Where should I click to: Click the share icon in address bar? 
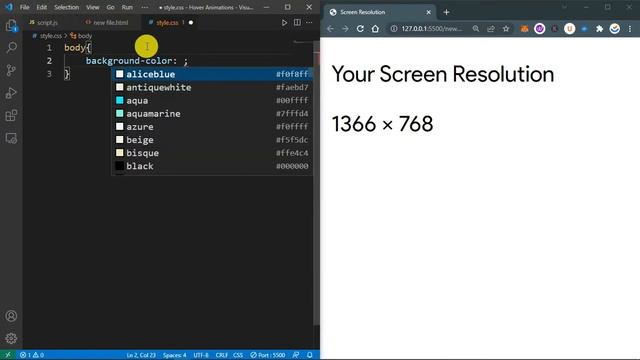tap(491, 29)
